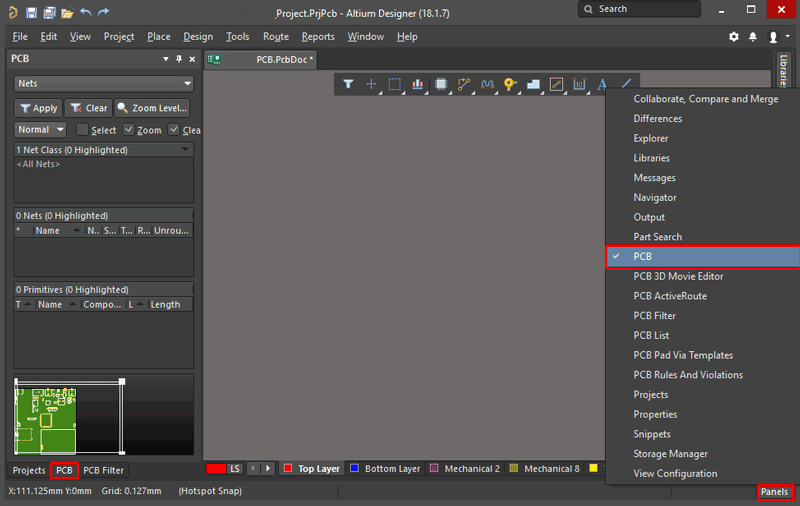800x506 pixels.
Task: Select the Place Via tool
Action: coord(510,84)
